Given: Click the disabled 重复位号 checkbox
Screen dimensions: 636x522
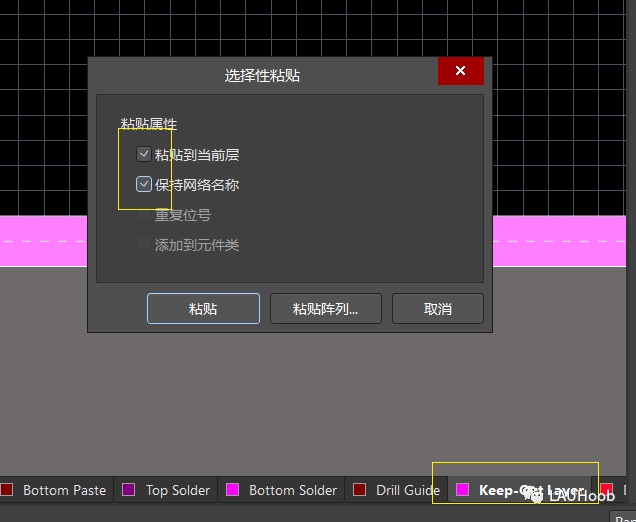Looking at the screenshot, I should click(x=144, y=214).
